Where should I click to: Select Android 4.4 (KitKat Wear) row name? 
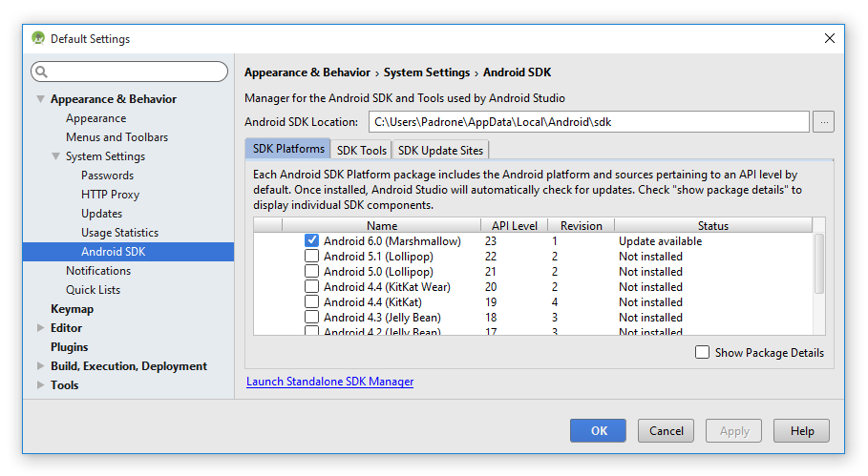[387, 287]
